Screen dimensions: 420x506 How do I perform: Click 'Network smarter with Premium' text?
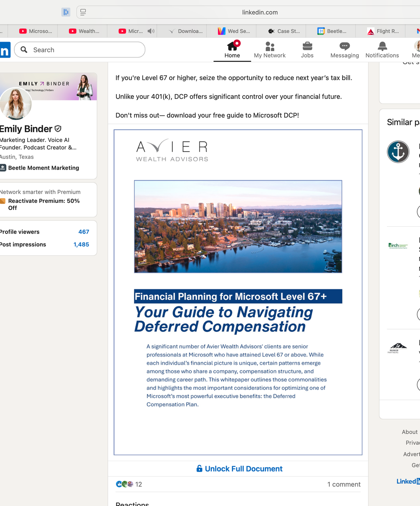click(x=40, y=192)
